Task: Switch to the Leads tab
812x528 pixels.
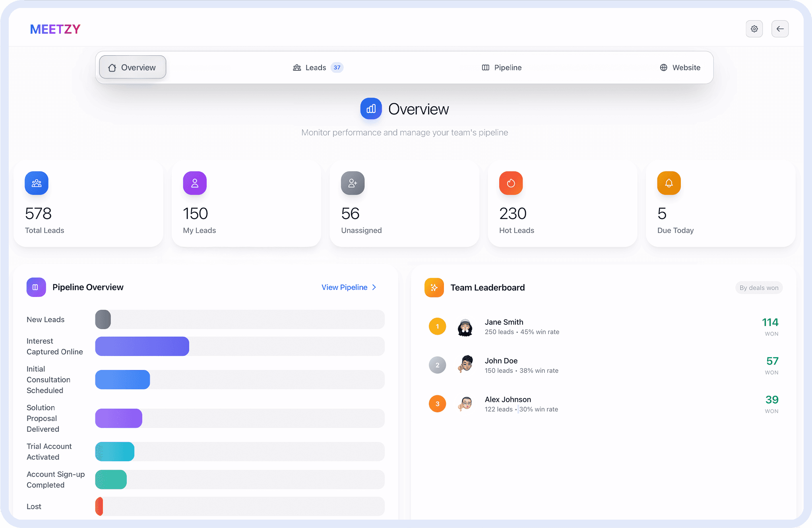Action: pos(316,67)
